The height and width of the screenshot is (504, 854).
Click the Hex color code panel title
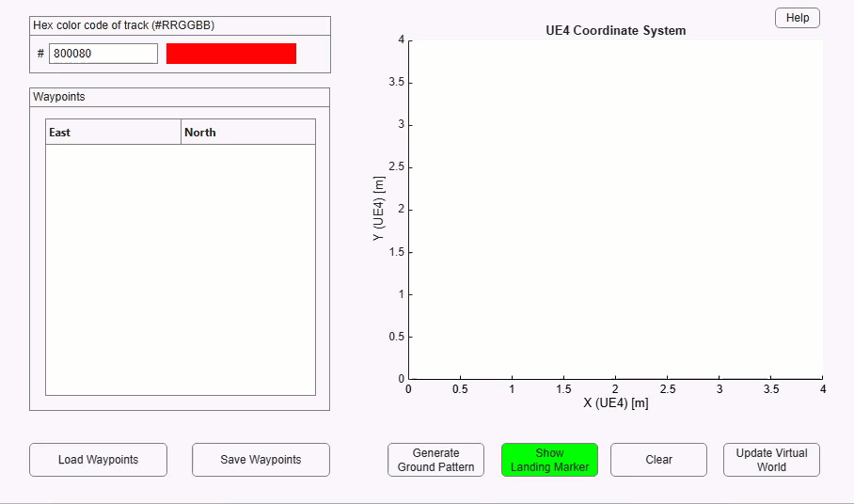[x=123, y=25]
